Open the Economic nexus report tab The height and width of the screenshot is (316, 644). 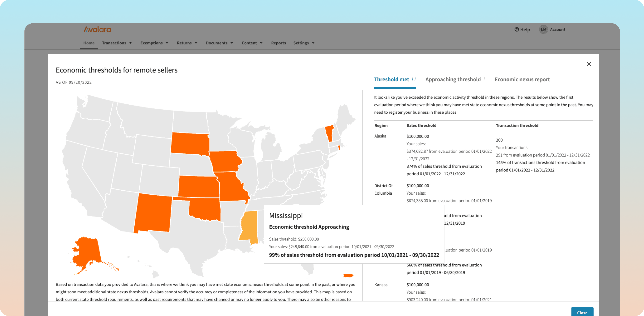click(522, 80)
